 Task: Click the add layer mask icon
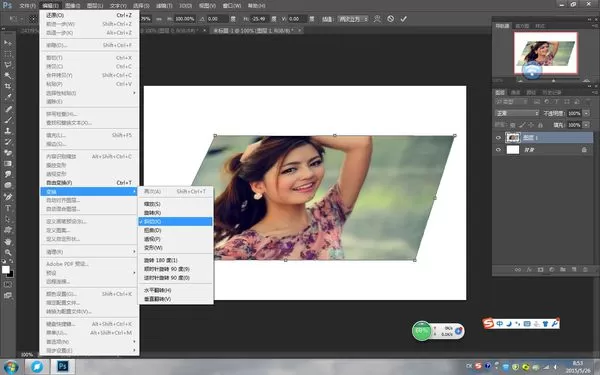point(540,270)
